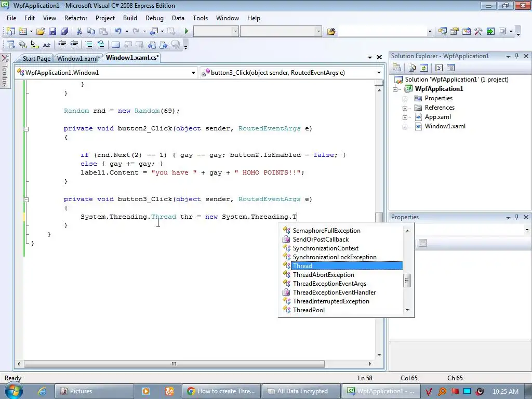The image size is (532, 399).
Task: Click Show All Files in Solution Explorer
Action: click(x=412, y=68)
